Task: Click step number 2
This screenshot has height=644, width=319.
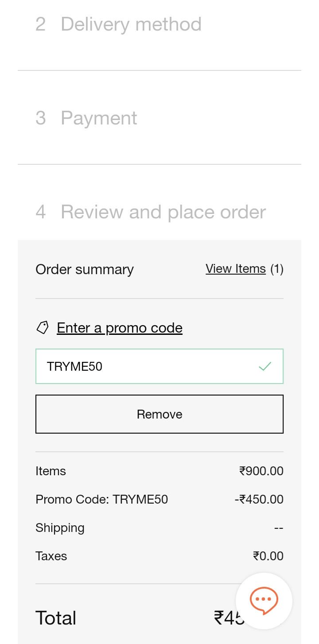Action: click(40, 24)
